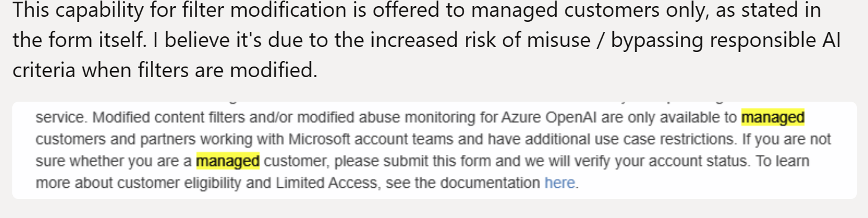Click the highlighted 'managed' before 'customers and partners'
Image resolution: width=868 pixels, height=218 pixels.
[772, 117]
